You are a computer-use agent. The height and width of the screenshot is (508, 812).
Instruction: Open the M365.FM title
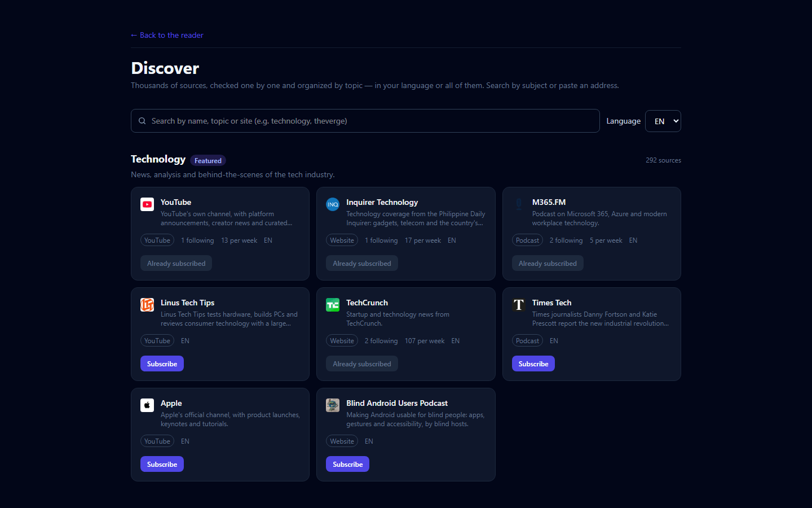pos(549,202)
